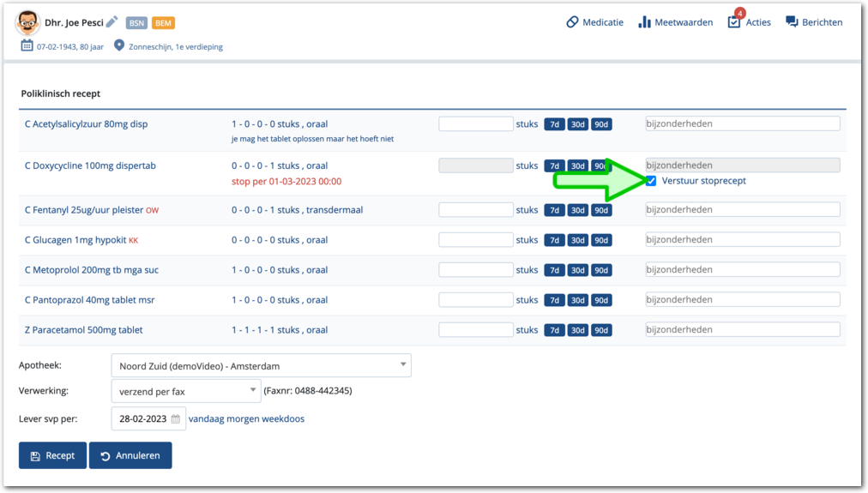Click the BSN badge
This screenshot has height=493, width=868.
(136, 23)
